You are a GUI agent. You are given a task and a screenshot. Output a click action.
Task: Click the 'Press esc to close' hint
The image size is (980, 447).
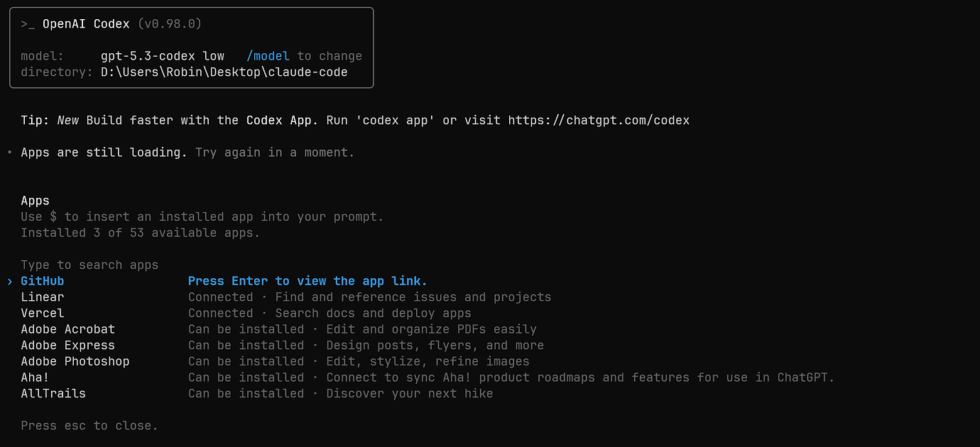(89, 426)
